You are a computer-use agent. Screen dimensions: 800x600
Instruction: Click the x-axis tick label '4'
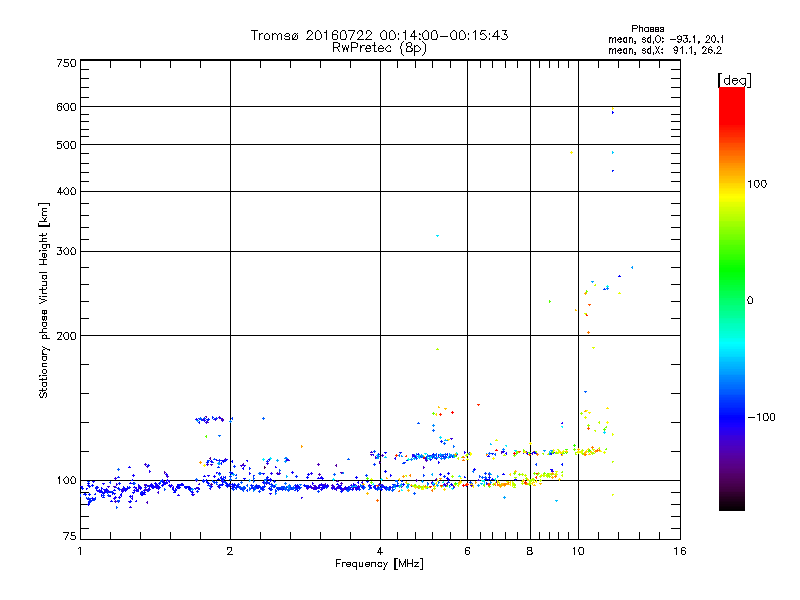coord(380,551)
